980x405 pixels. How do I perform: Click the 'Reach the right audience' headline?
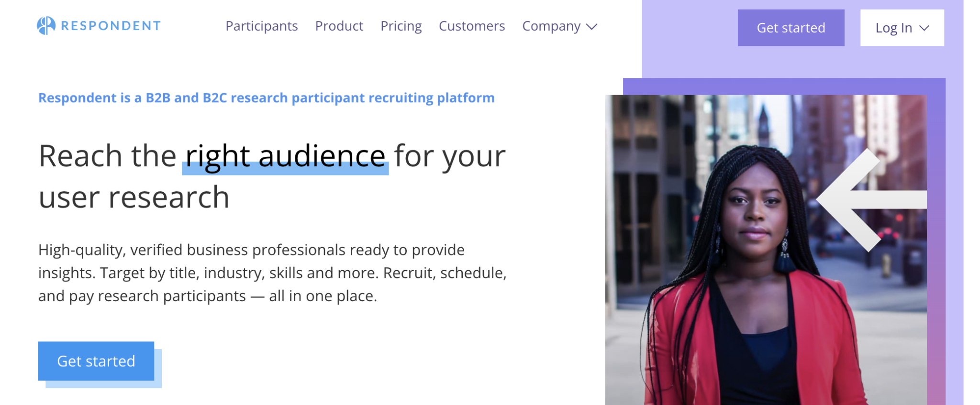[x=272, y=176]
